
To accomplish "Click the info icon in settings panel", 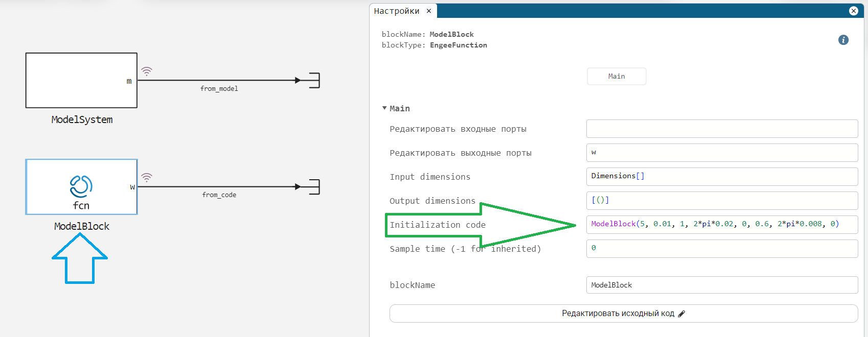I will (x=843, y=40).
